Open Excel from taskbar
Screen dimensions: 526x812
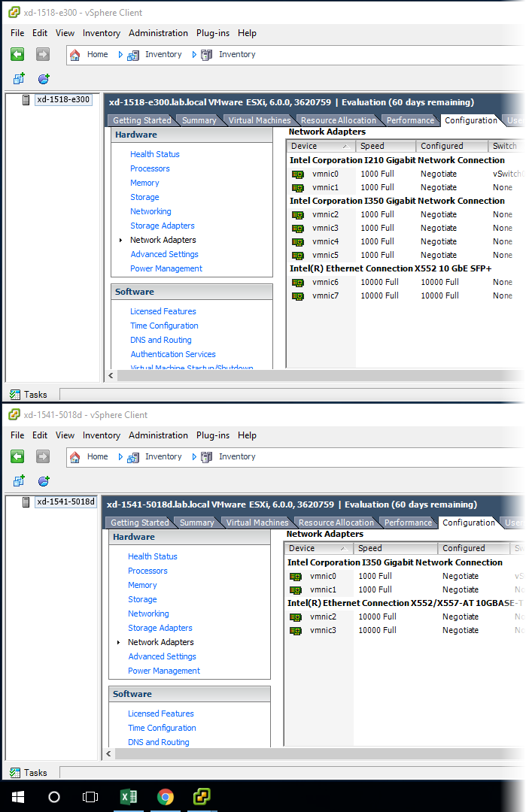coord(129,796)
